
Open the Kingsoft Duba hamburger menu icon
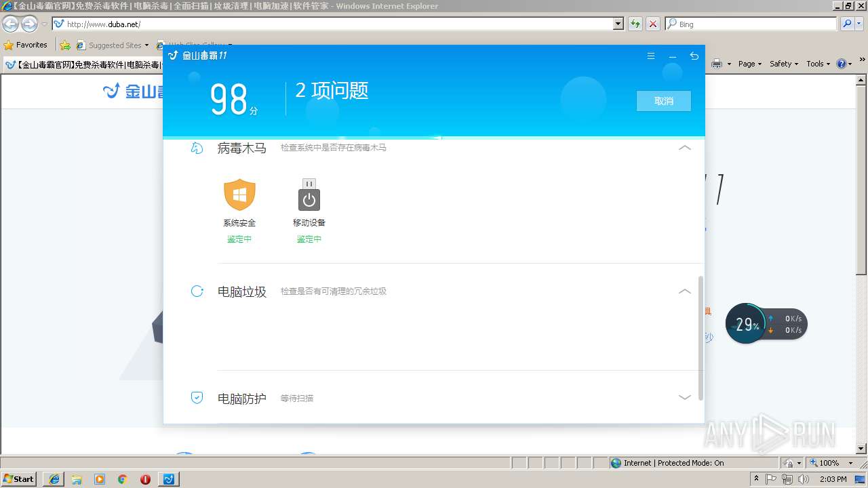pos(651,56)
